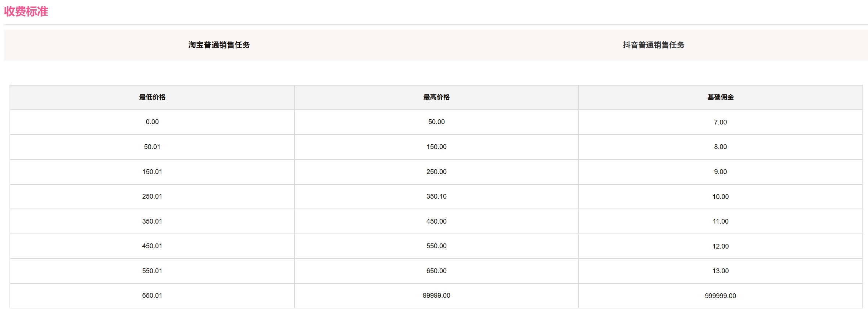
Task: Click the 收费标准 page heading
Action: coord(26,11)
